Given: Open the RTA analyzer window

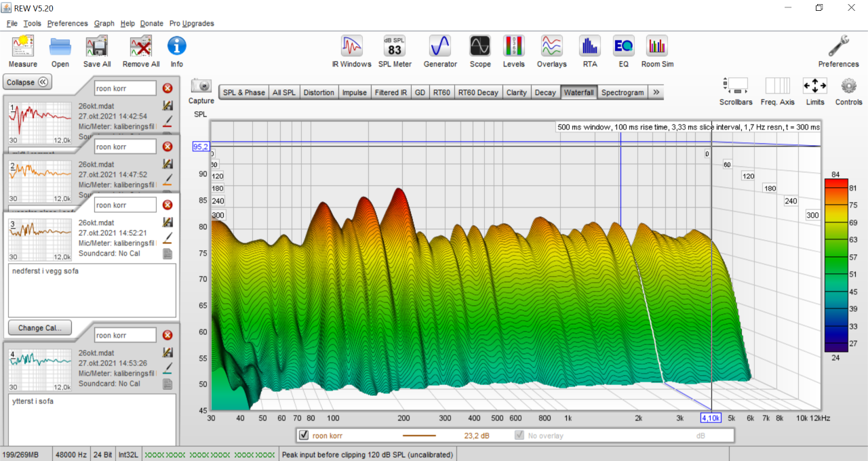Looking at the screenshot, I should tap(590, 46).
